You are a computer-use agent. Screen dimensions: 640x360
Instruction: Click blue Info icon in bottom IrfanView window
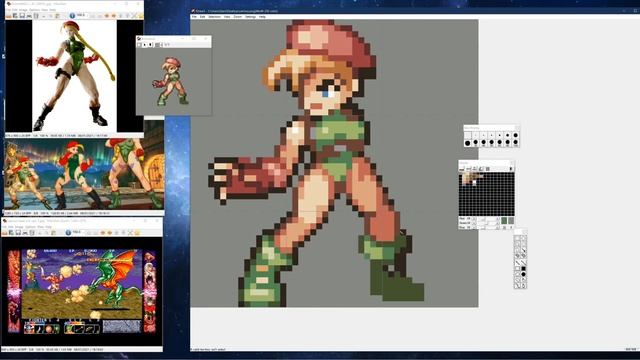tap(68, 232)
